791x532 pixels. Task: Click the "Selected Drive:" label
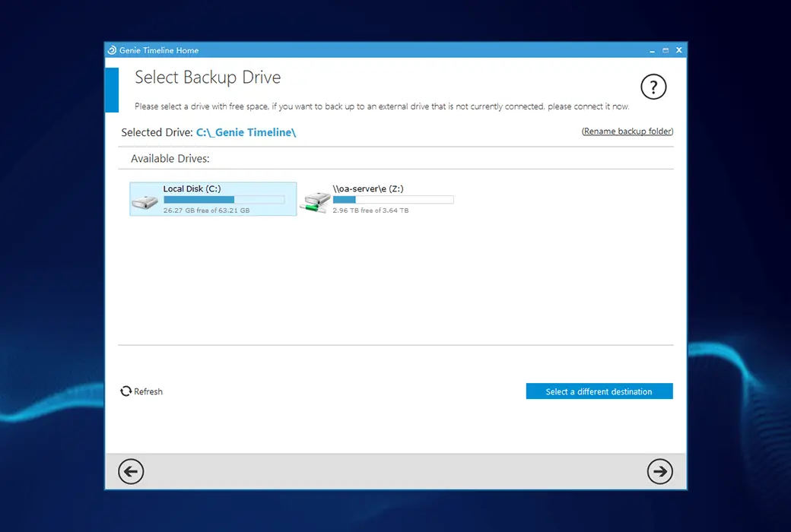157,132
